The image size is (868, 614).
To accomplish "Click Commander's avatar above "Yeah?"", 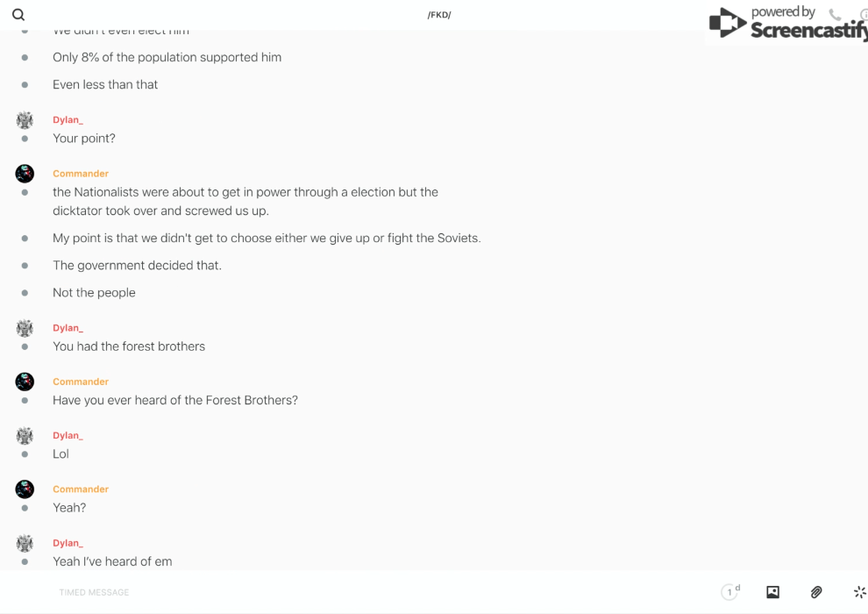I will 25,489.
